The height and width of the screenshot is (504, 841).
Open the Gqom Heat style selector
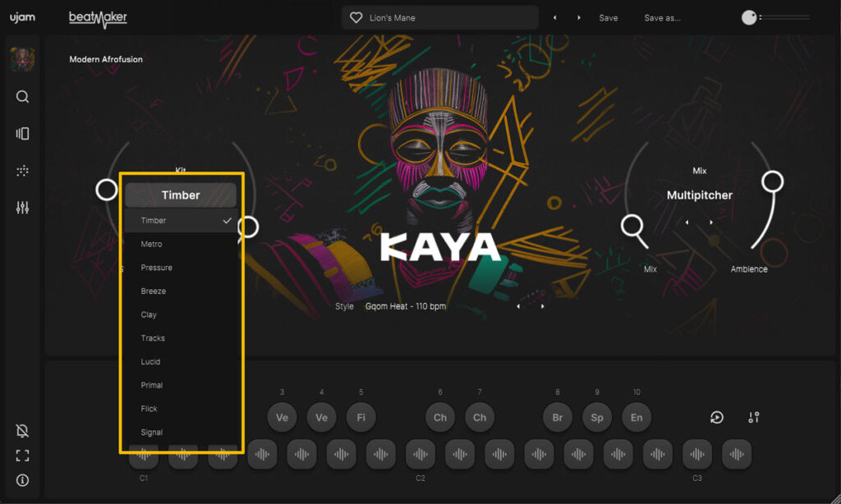406,306
